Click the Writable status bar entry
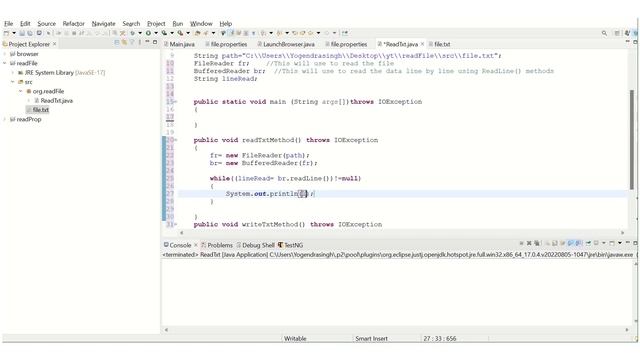Screen dimensions: 640x360 [295, 338]
